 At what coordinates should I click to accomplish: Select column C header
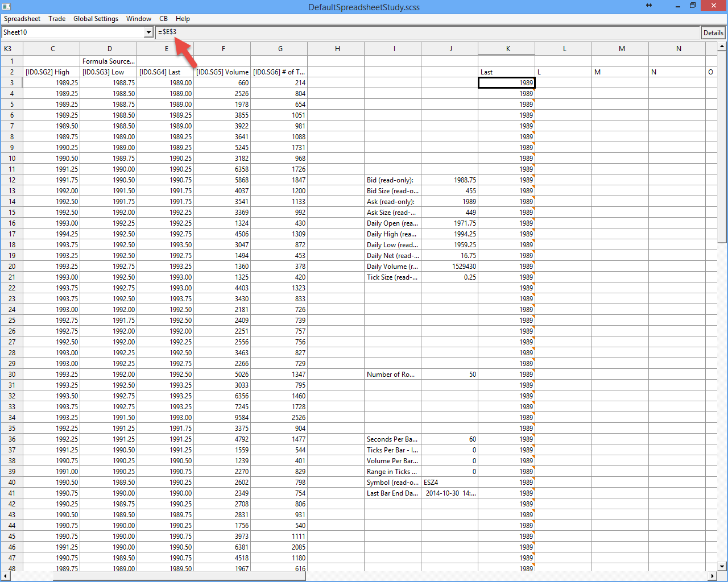point(52,49)
